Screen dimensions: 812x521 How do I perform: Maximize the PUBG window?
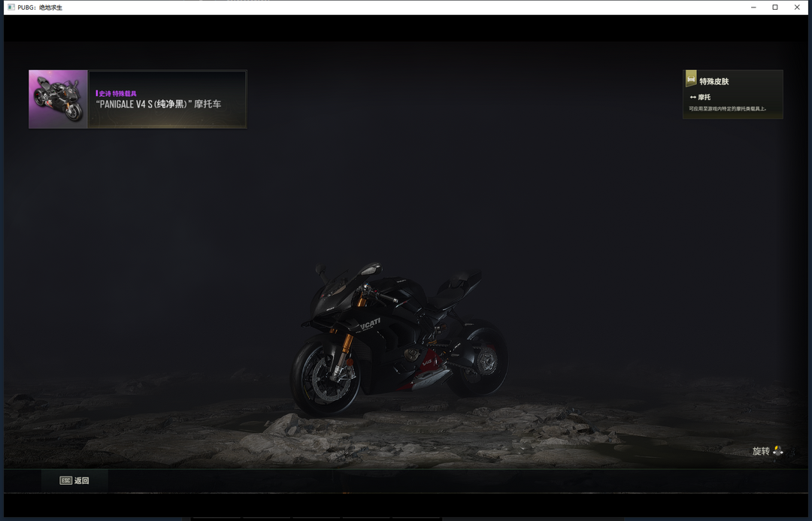pos(775,7)
